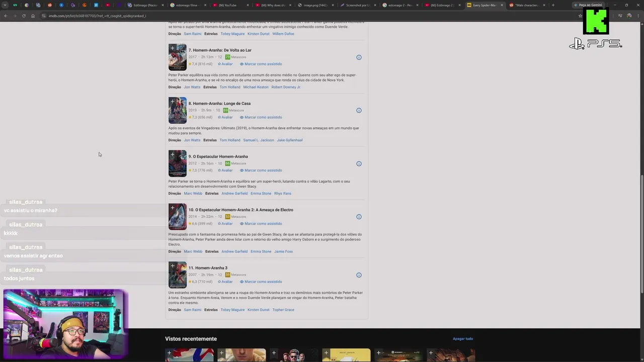Mark De Volta ao Lar as watched
The height and width of the screenshot is (362, 644).
click(x=261, y=64)
